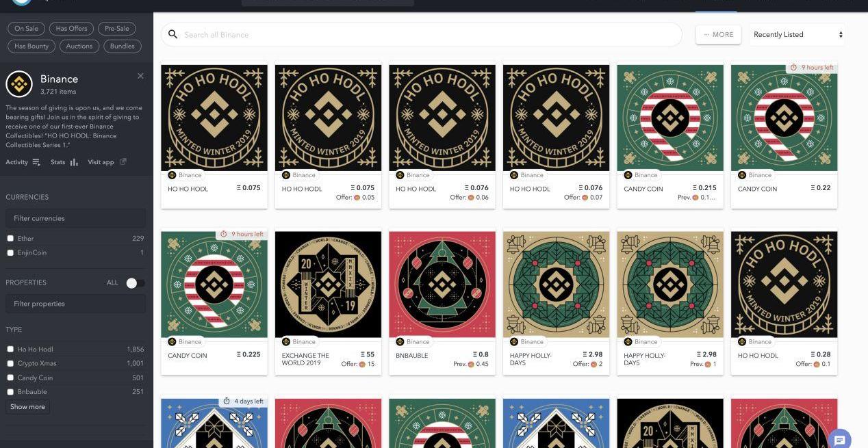The image size is (868, 448).
Task: Check the Ether currency checkbox
Action: click(x=10, y=239)
